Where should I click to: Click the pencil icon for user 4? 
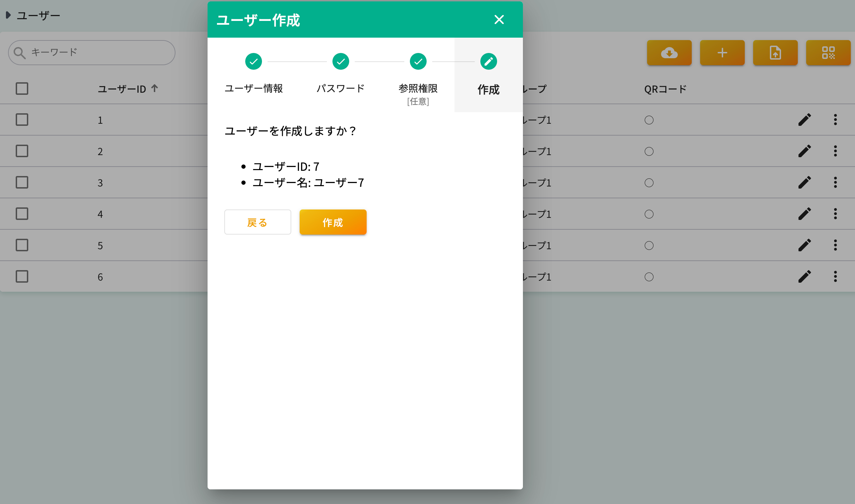(805, 214)
